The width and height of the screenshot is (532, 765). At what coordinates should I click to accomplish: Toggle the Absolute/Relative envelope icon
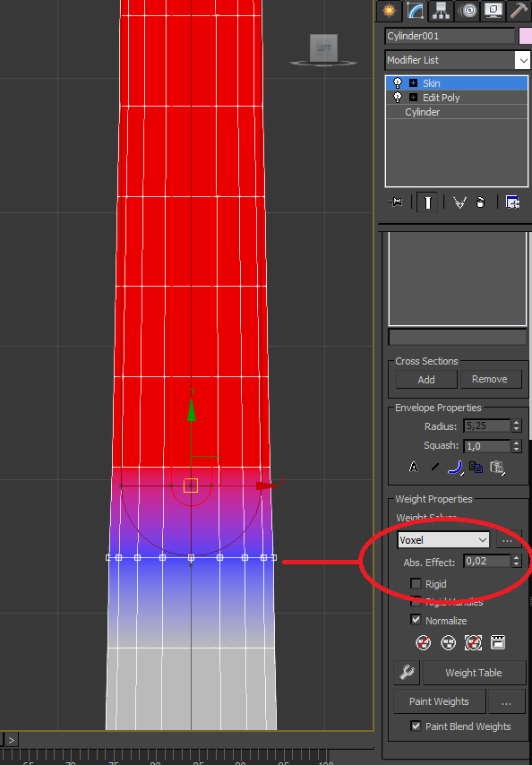(413, 468)
